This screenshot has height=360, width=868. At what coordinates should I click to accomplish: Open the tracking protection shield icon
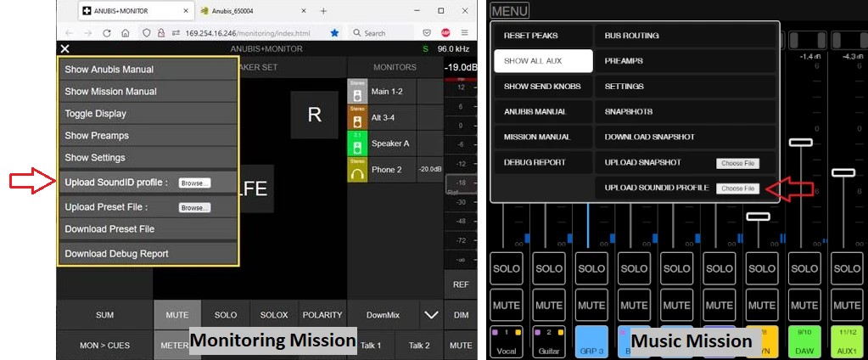(147, 33)
